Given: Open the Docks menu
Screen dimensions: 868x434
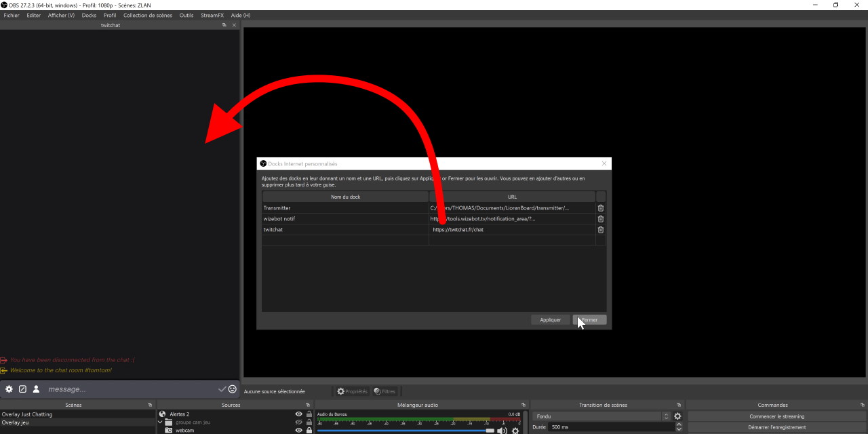Looking at the screenshot, I should (x=89, y=16).
